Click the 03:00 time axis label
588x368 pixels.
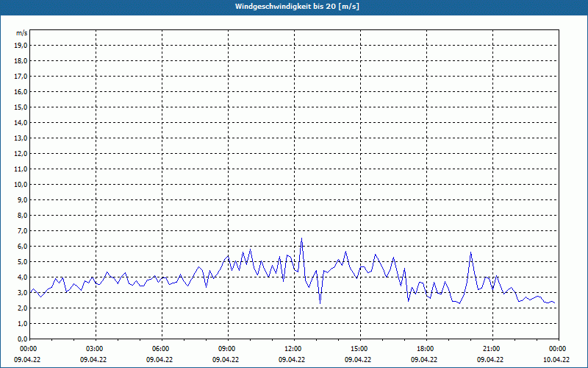pos(96,349)
